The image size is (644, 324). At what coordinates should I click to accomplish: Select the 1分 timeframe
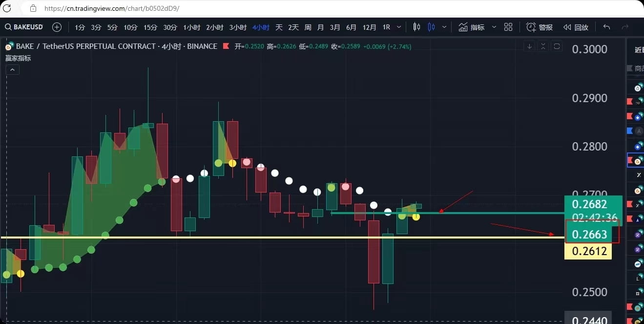[80, 27]
